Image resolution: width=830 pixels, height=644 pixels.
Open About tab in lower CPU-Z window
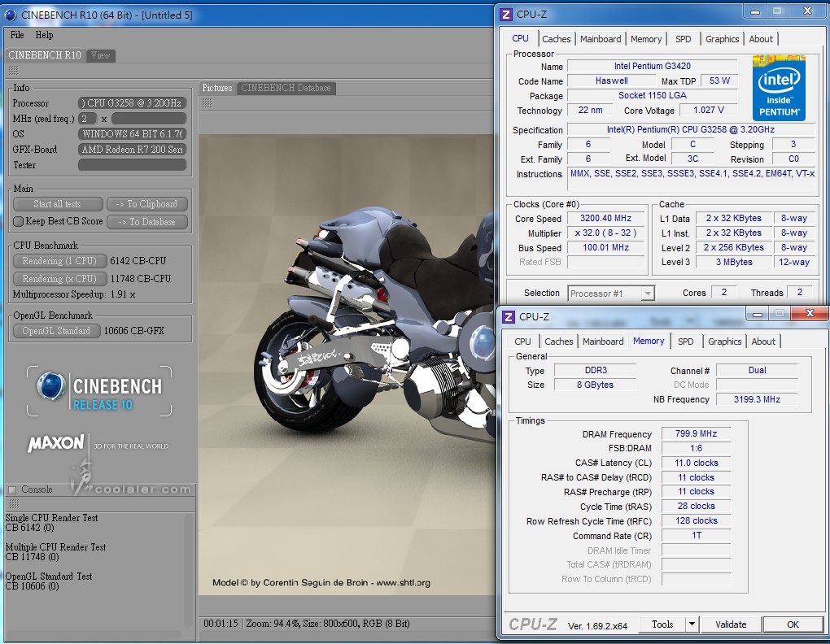[x=763, y=342]
